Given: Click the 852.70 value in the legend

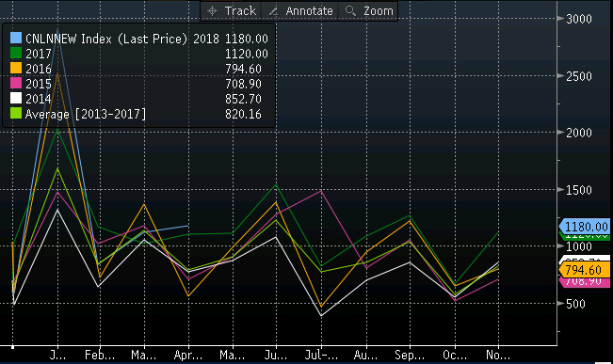Looking at the screenshot, I should point(243,99).
